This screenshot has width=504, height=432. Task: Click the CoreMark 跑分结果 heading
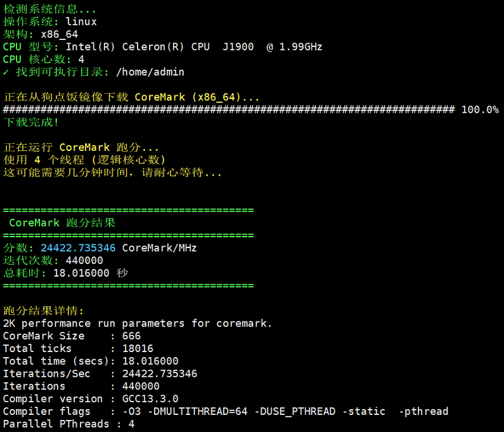(x=62, y=223)
